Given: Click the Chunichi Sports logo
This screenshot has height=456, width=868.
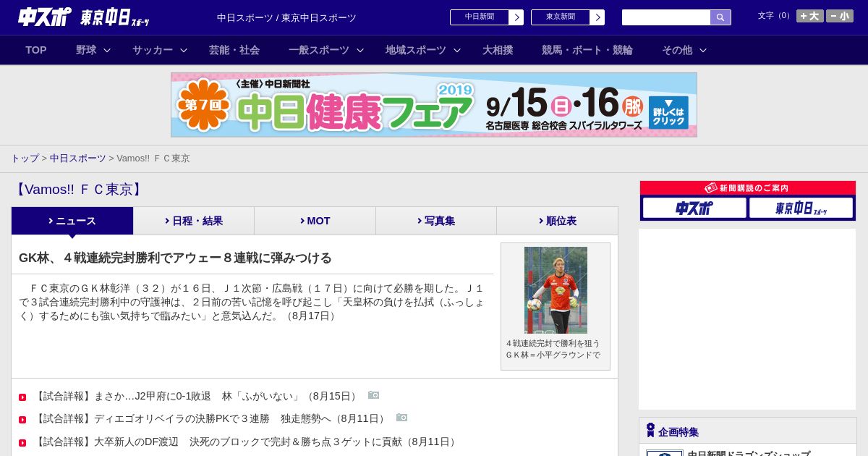Looking at the screenshot, I should point(45,17).
